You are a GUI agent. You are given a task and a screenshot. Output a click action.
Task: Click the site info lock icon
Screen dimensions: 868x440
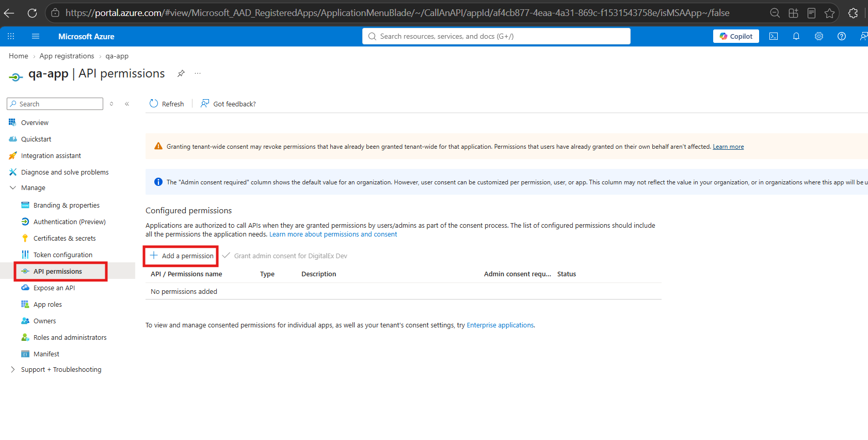[55, 13]
